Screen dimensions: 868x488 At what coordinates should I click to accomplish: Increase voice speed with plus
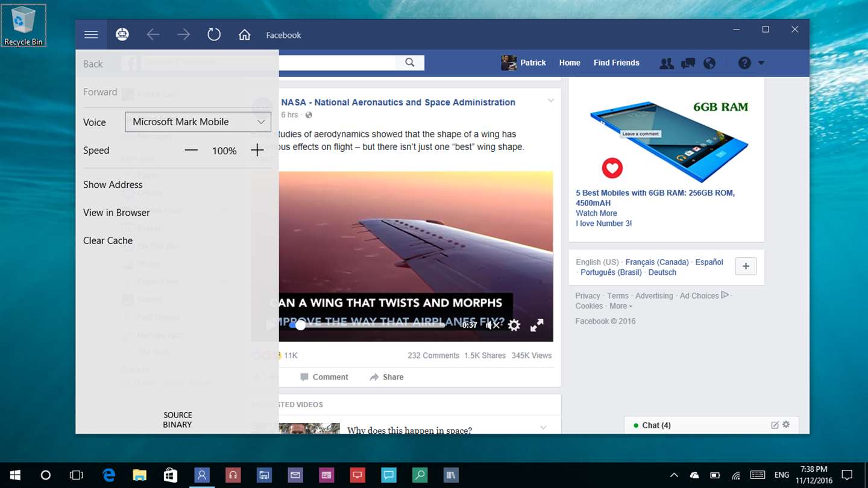(257, 150)
